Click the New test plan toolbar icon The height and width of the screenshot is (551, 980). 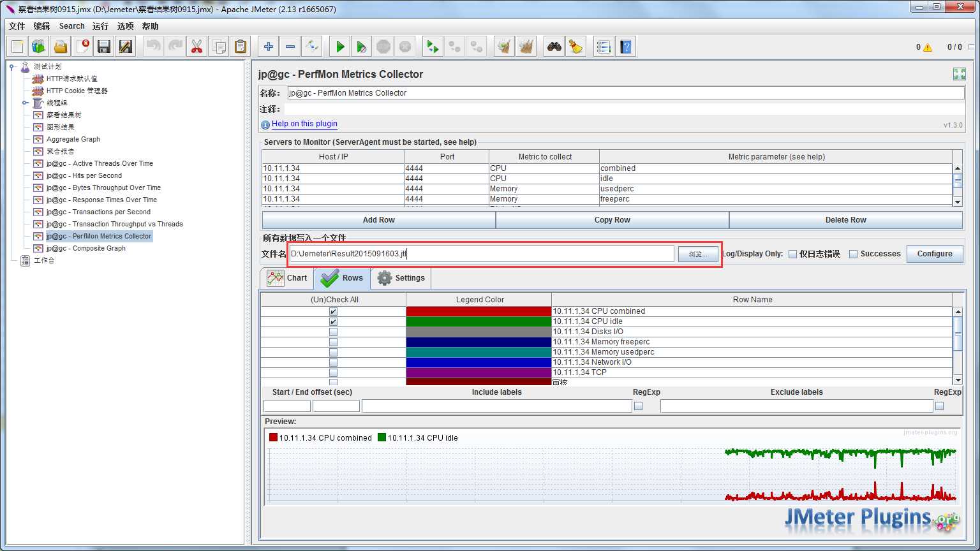point(17,47)
